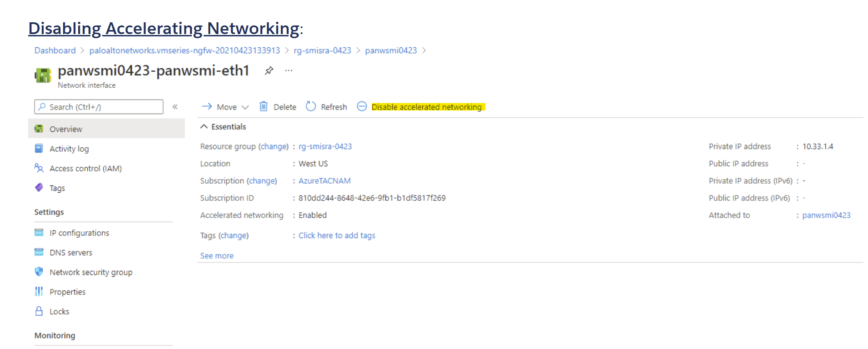Open rg-smisra-0423 breadcrumb link
This screenshot has height=349, width=868.
click(x=322, y=50)
